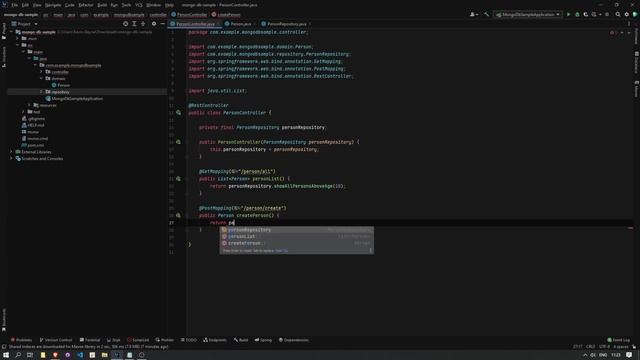
Task: Select Opened File target icon in Project panel
Action: (x=125, y=24)
